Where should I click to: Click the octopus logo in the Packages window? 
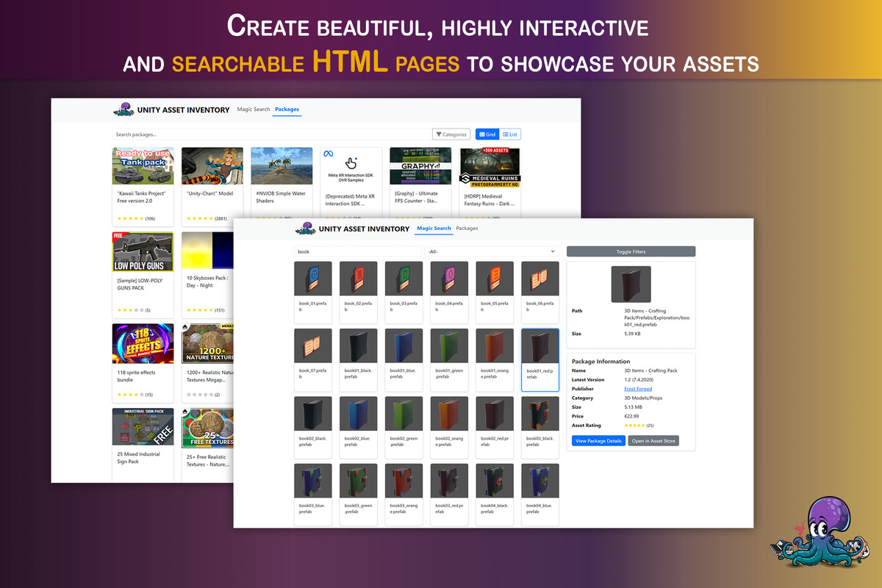123,109
